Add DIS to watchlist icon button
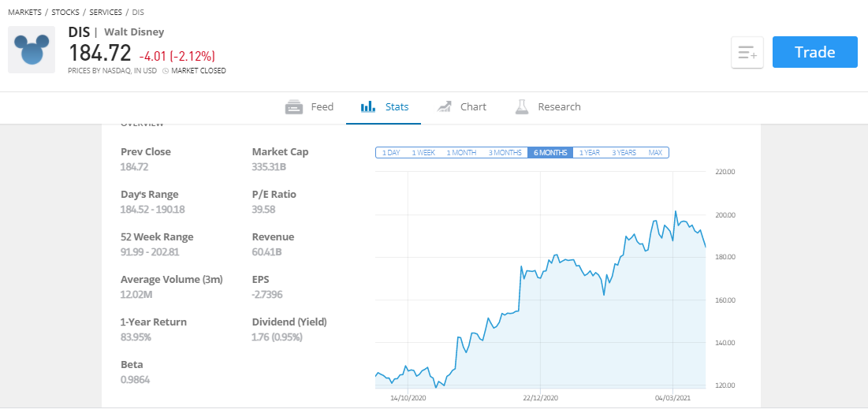This screenshot has width=868, height=413. tap(747, 53)
